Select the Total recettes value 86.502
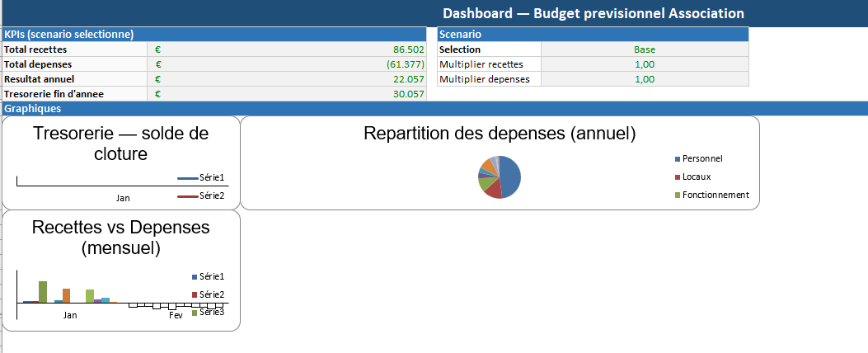868x353 pixels. pyautogui.click(x=408, y=49)
